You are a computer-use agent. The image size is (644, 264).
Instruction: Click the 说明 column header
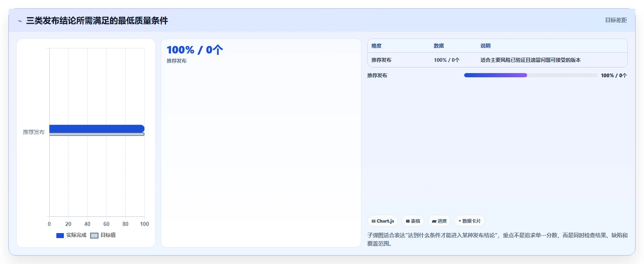tap(485, 46)
